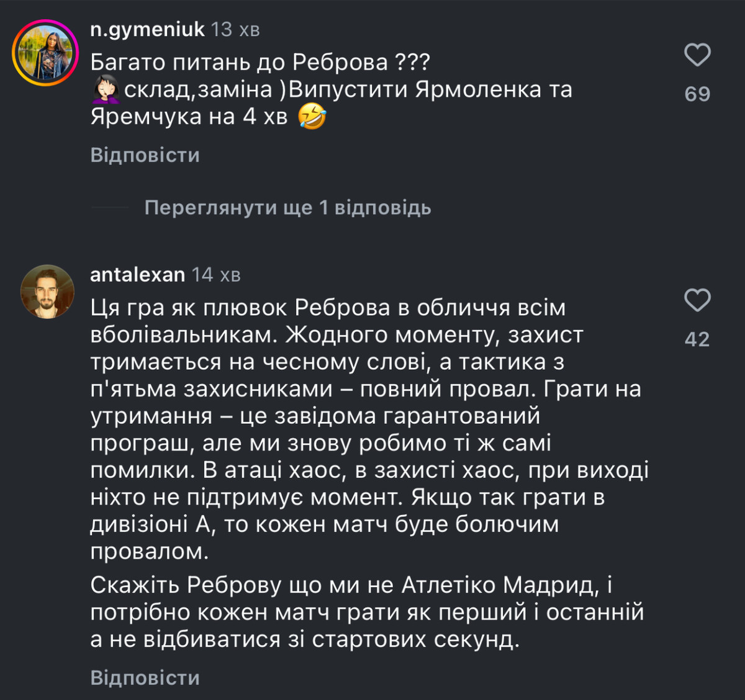Like n.gymeniuk's comment with the heart

[697, 55]
